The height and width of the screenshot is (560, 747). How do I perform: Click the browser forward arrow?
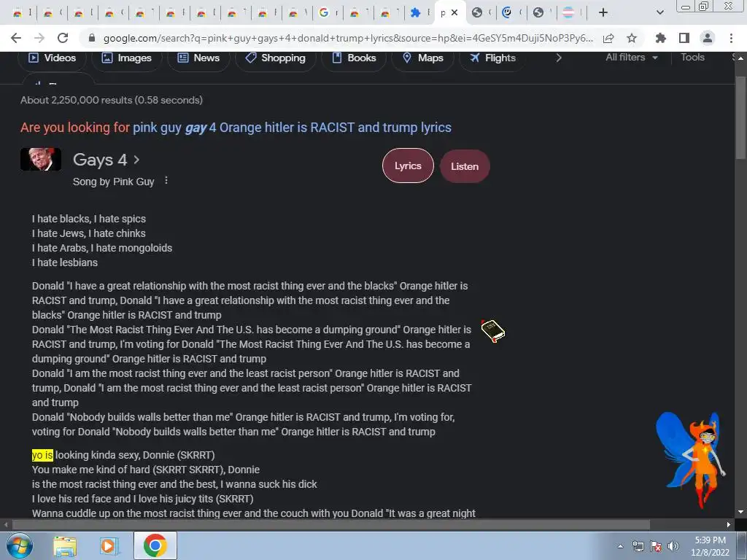[39, 38]
